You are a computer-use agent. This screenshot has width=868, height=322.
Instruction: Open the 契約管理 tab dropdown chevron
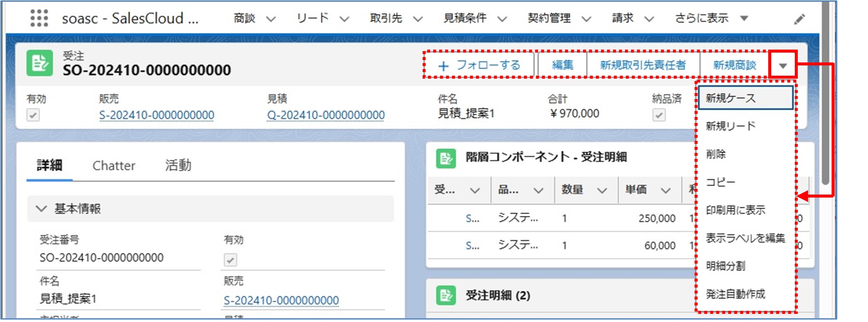point(586,19)
